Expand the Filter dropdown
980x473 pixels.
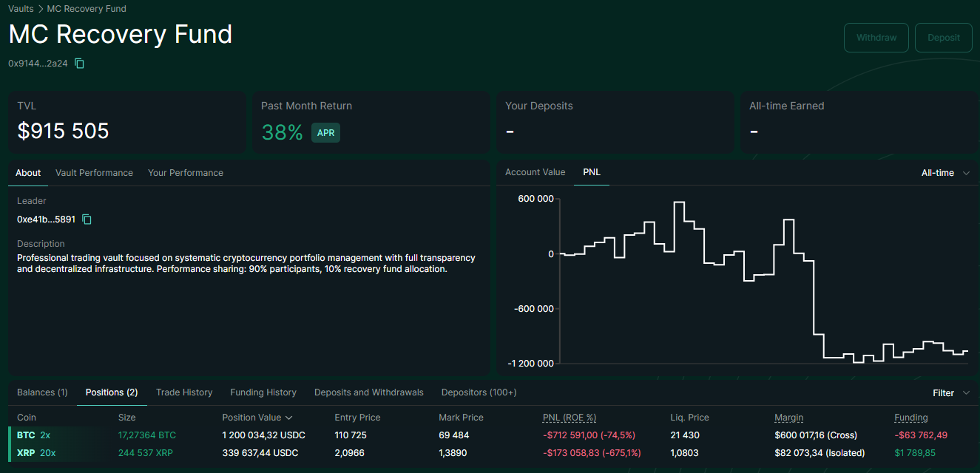click(950, 393)
